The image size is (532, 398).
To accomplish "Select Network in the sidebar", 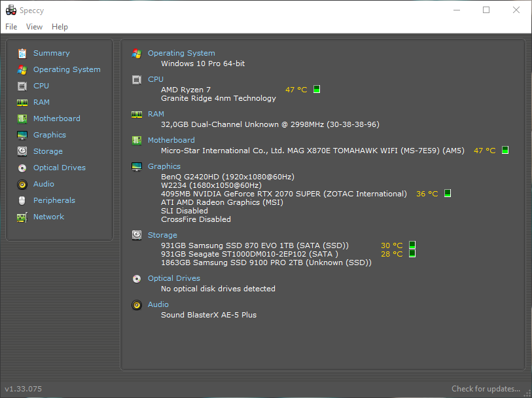I will [x=48, y=217].
